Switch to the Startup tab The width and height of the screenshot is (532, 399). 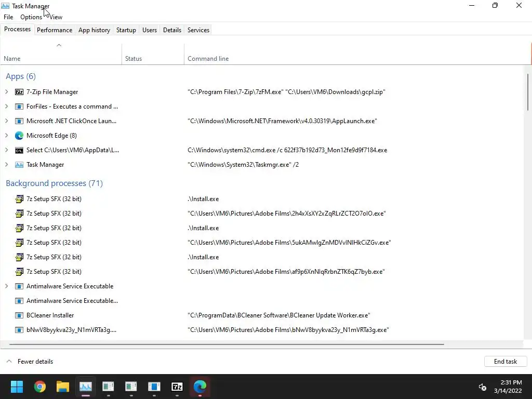coord(126,30)
